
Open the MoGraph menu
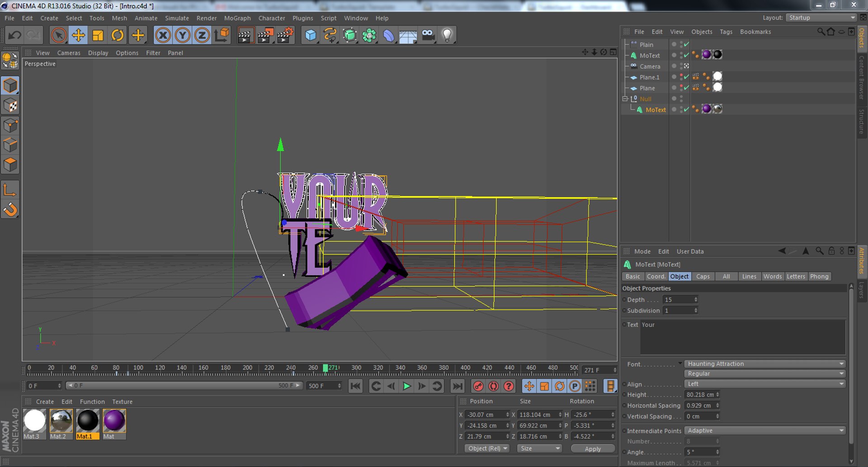(237, 18)
